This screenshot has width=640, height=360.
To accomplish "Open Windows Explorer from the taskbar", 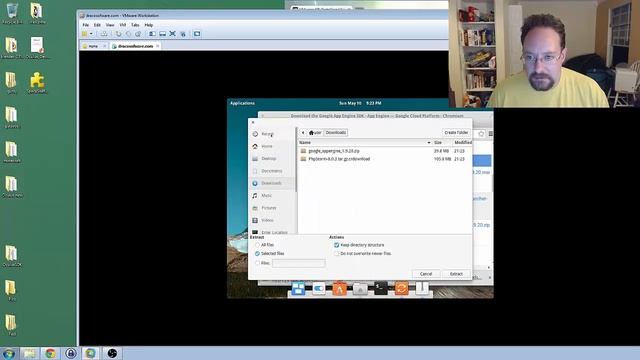I will pyautogui.click(x=29, y=353).
